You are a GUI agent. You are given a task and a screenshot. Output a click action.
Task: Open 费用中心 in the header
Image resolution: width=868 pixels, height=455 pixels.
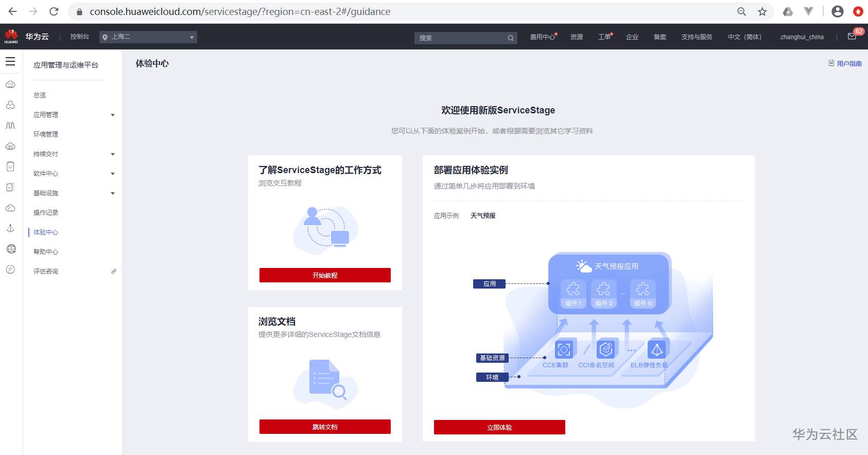tap(543, 37)
